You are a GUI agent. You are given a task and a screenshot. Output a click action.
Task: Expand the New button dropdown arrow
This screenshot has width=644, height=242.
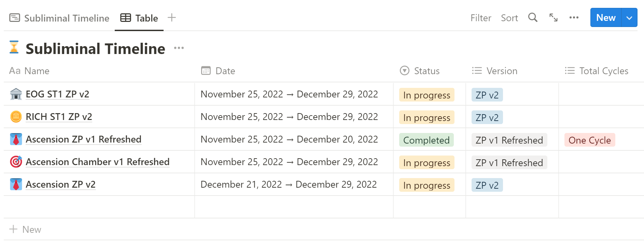pos(629,18)
